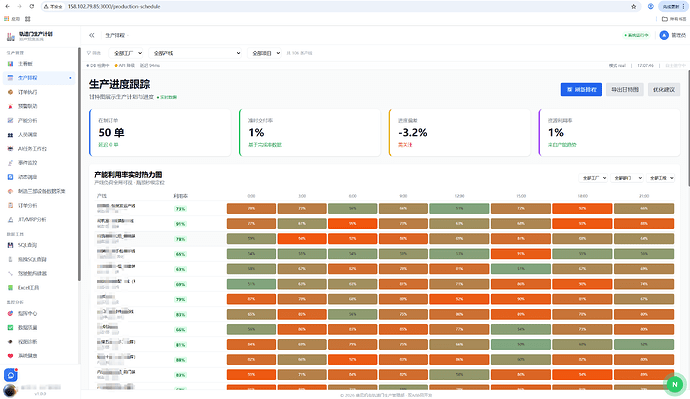
Task: Open 系统健康 system health page
Action: coord(40,355)
